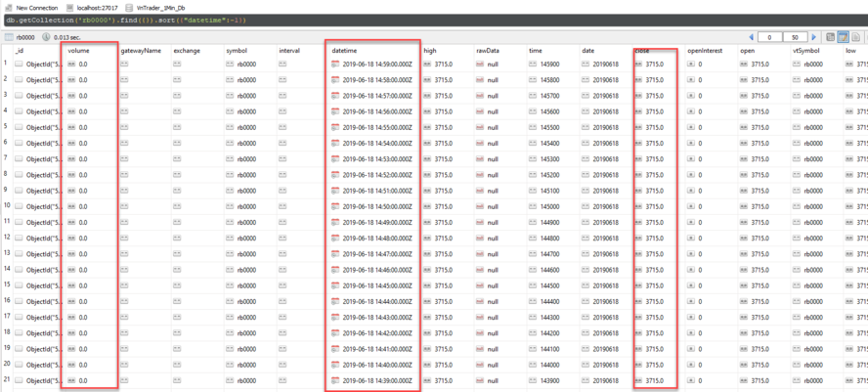Switch to text view mode icon
This screenshot has height=392, width=868.
(856, 37)
